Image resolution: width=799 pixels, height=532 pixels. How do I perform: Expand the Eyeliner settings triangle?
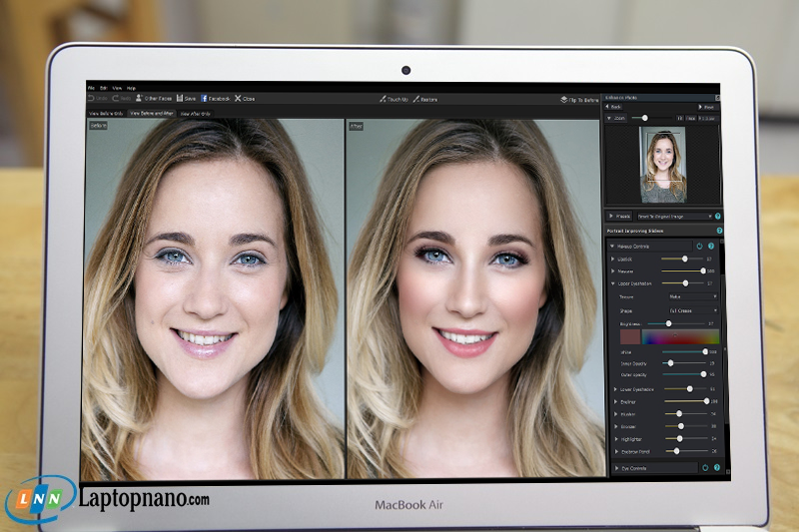[615, 401]
